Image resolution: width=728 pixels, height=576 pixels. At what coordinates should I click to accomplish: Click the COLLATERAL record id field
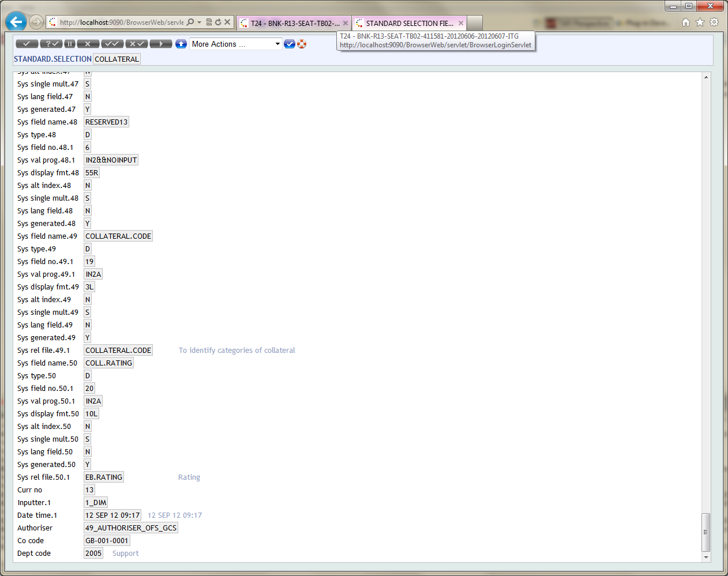pos(117,59)
